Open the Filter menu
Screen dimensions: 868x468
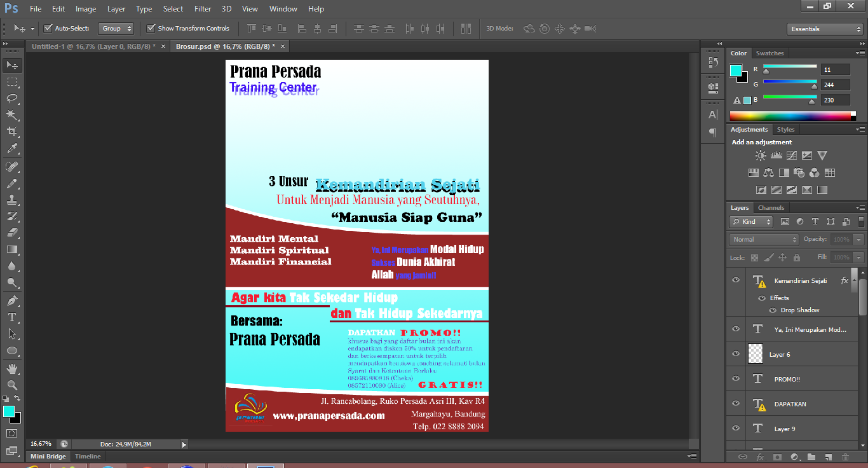[203, 9]
